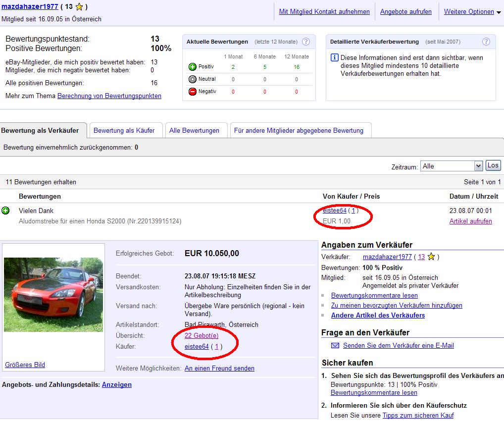
Task: Click green plus icon beside Vielen Dank
Action: (5, 211)
